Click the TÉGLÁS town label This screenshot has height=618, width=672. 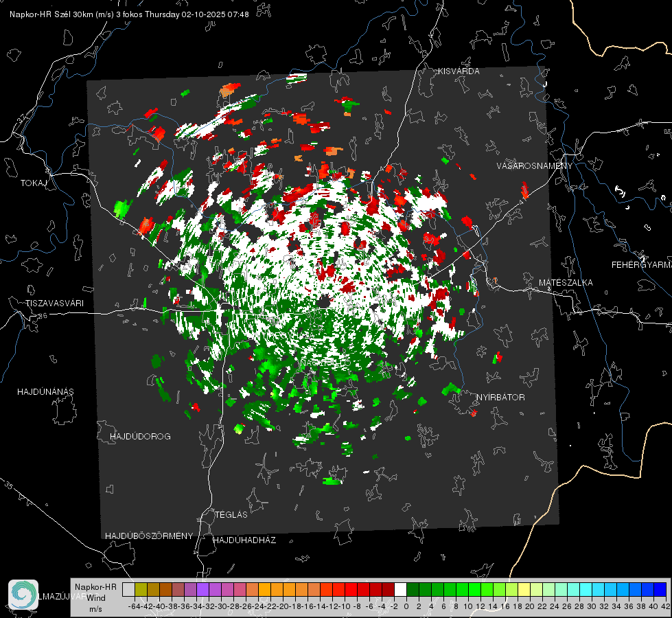[x=231, y=514]
